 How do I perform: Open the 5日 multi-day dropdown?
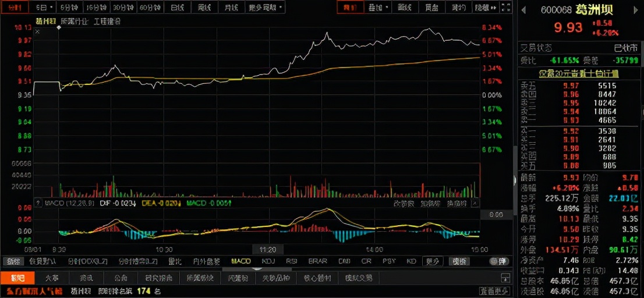tap(44, 8)
